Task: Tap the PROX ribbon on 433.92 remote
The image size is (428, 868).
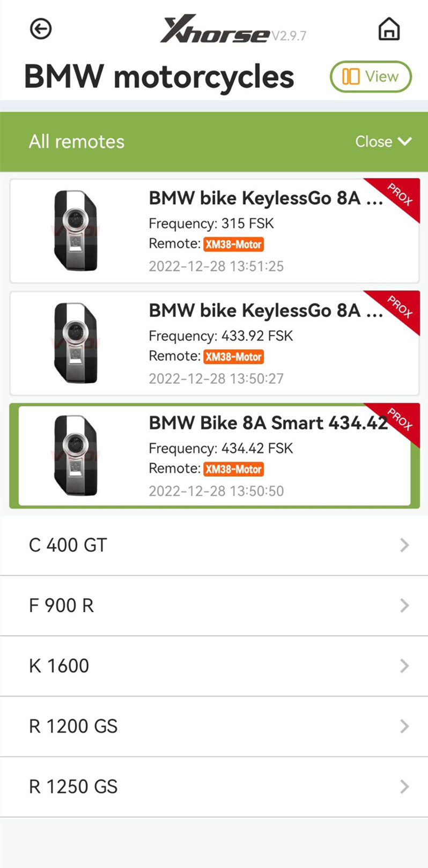Action: pos(400,307)
